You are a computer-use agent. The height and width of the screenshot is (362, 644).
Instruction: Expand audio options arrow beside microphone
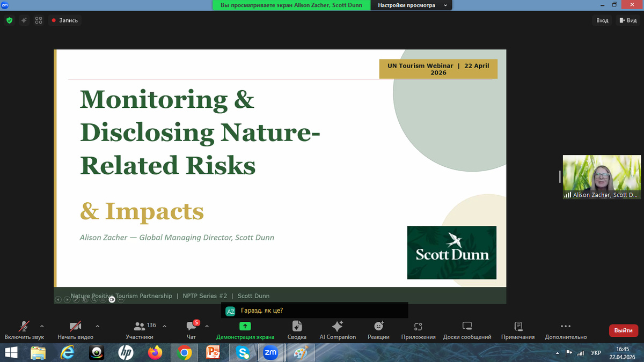pyautogui.click(x=42, y=326)
